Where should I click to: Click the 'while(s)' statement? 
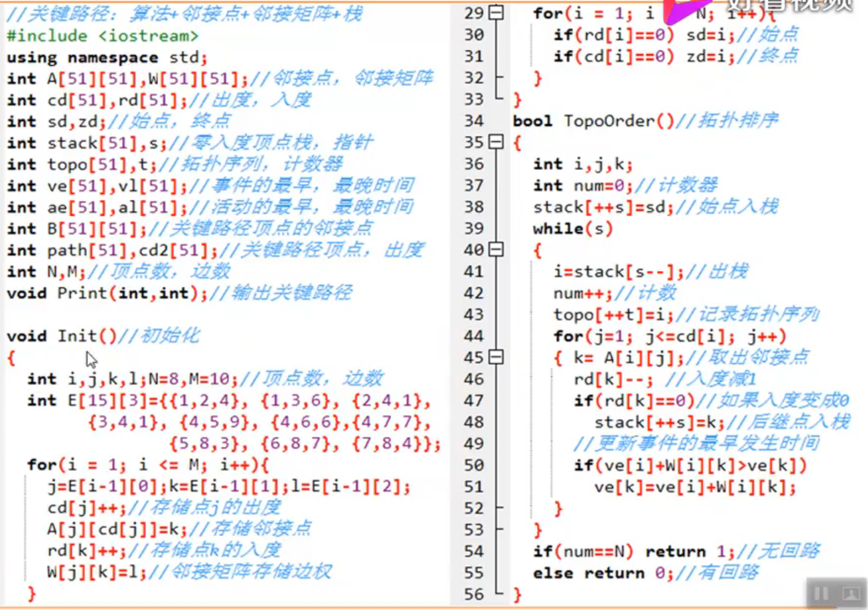573,228
